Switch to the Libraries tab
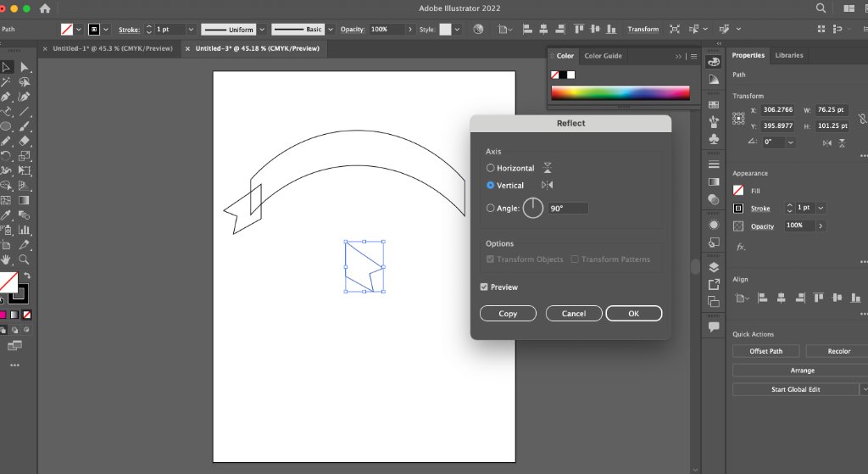The height and width of the screenshot is (474, 868). [789, 55]
